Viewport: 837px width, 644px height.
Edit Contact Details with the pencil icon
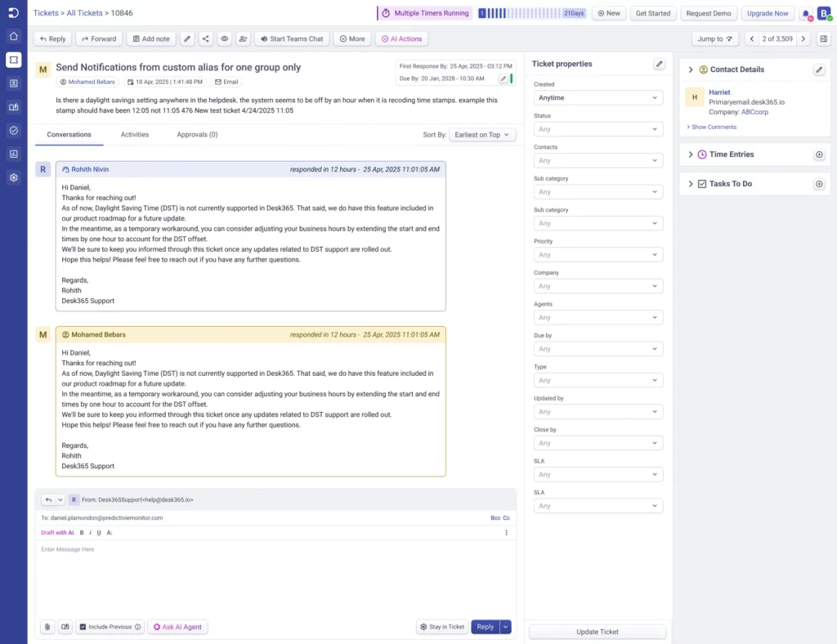[x=819, y=69]
